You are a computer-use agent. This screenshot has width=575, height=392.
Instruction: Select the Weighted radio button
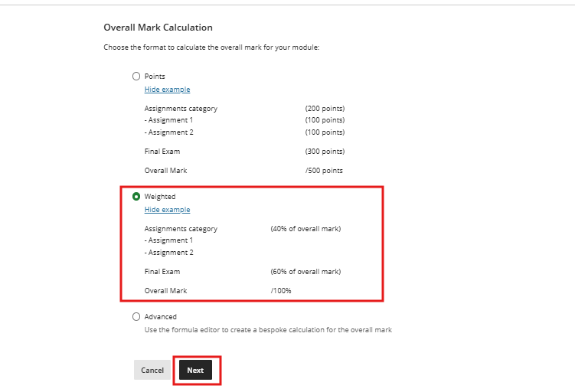point(136,197)
